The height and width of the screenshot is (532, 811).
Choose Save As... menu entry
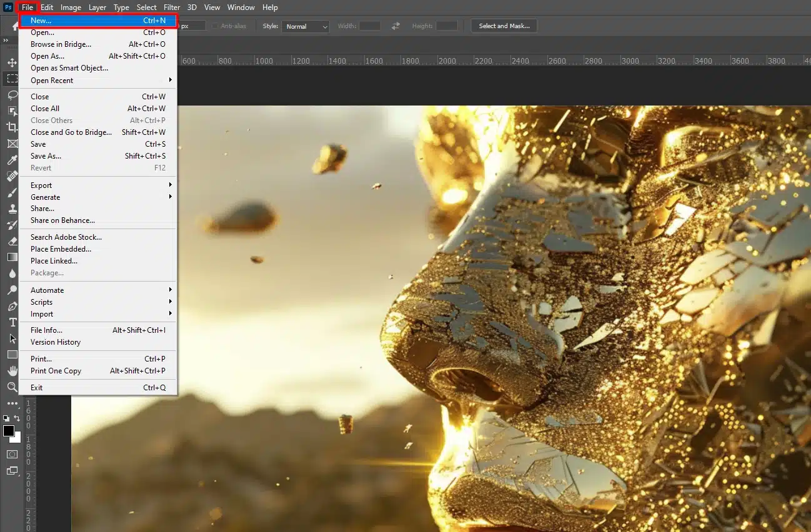pos(98,156)
